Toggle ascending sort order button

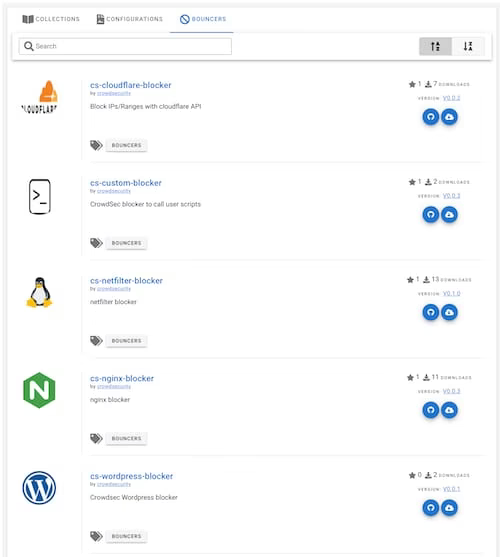point(435,46)
